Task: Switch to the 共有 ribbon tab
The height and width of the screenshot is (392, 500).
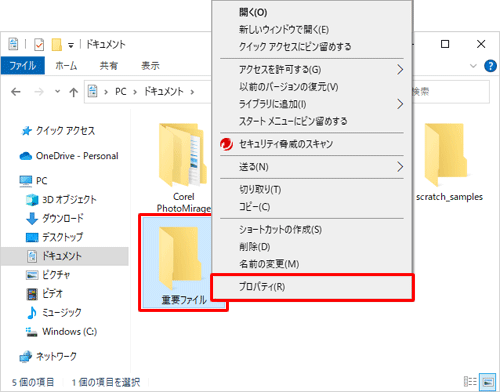Action: pyautogui.click(x=109, y=66)
